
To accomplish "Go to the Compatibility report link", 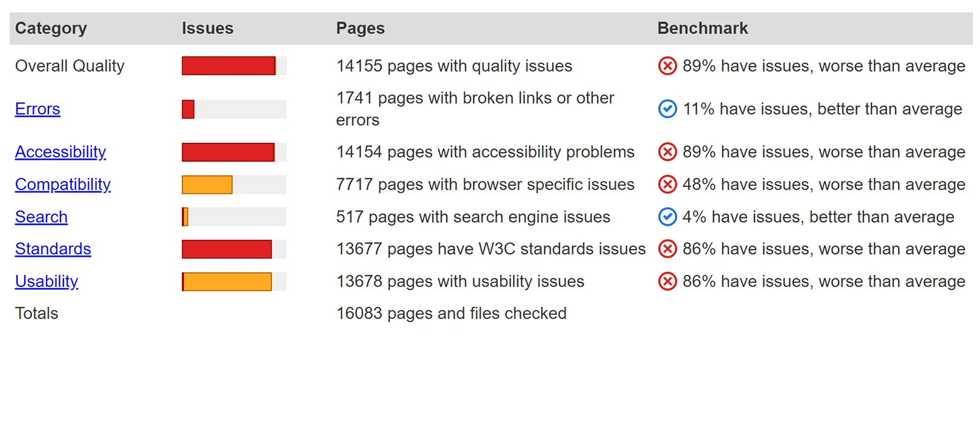I will 63,185.
